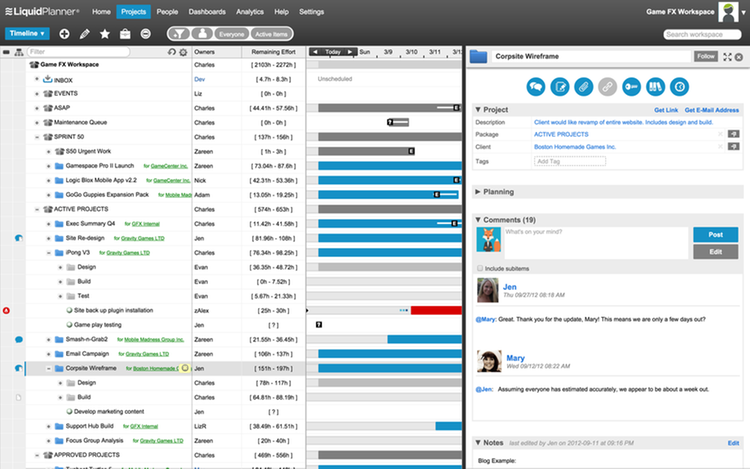Click the note page icon on Build row
Viewport: 750px width, 469px height.
[19, 397]
